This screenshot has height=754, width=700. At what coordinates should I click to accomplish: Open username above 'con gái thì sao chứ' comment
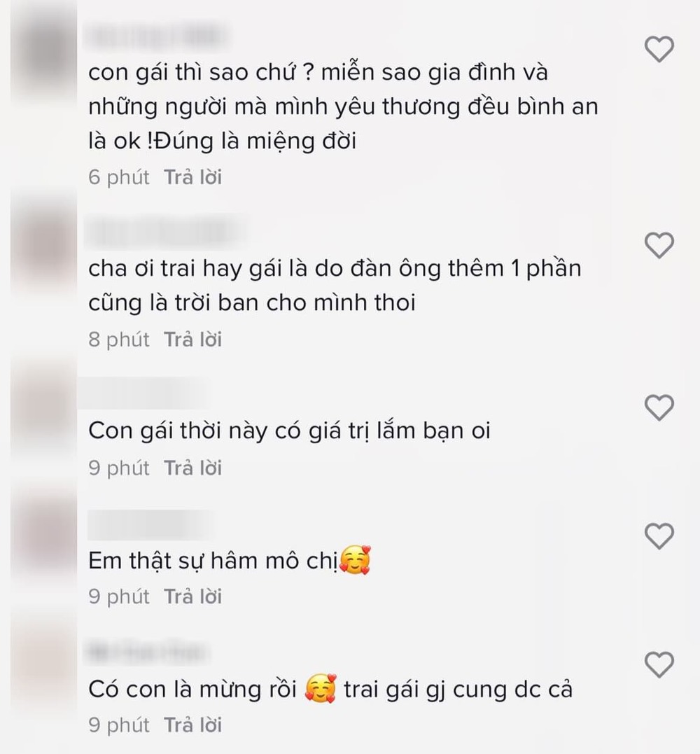tap(156, 36)
